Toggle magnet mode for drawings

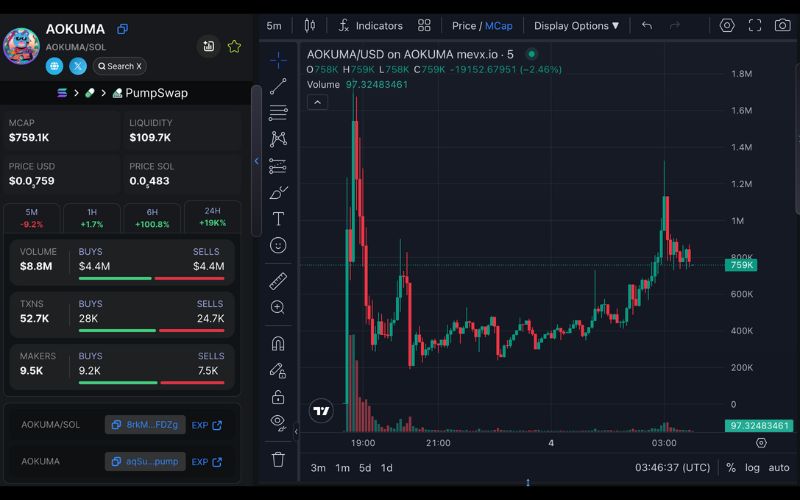278,343
